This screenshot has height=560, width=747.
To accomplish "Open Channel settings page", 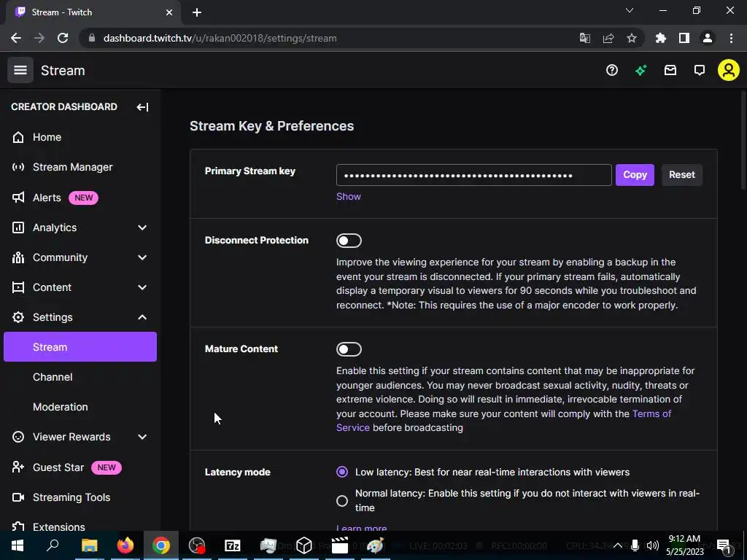I will [x=53, y=377].
